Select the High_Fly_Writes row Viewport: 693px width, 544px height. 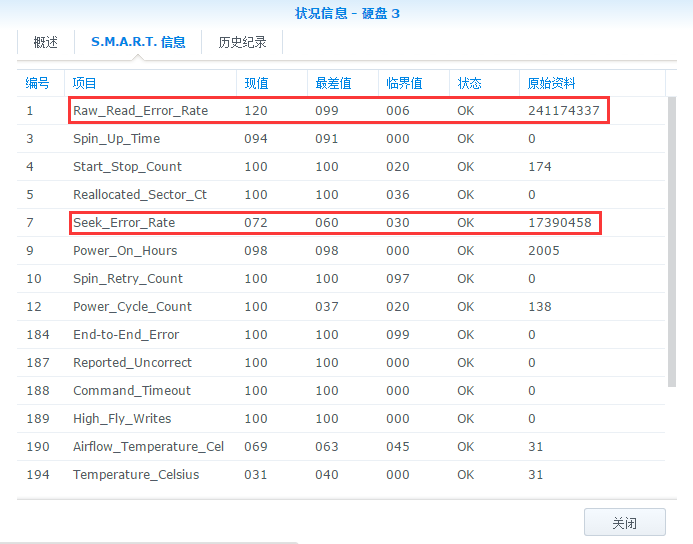click(341, 418)
